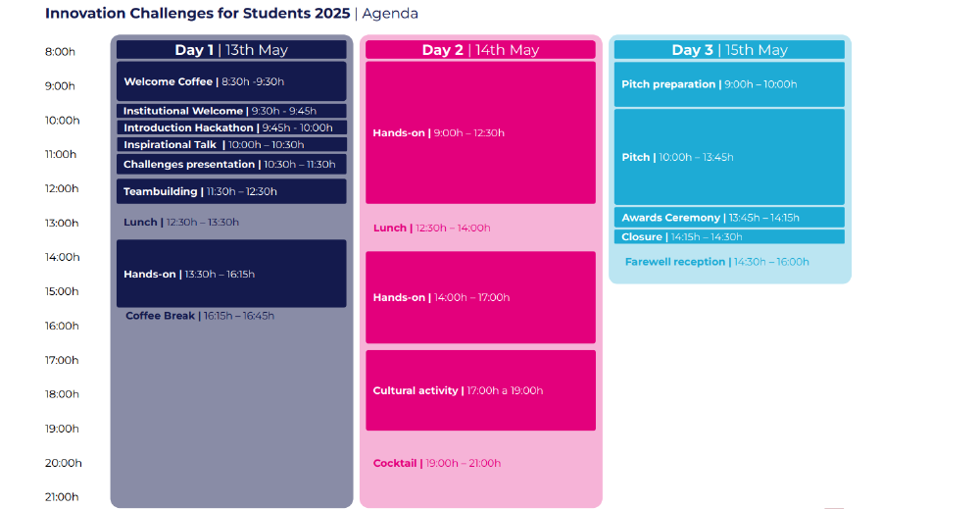
Task: Click the Awards Ceremony session
Action: tap(729, 218)
